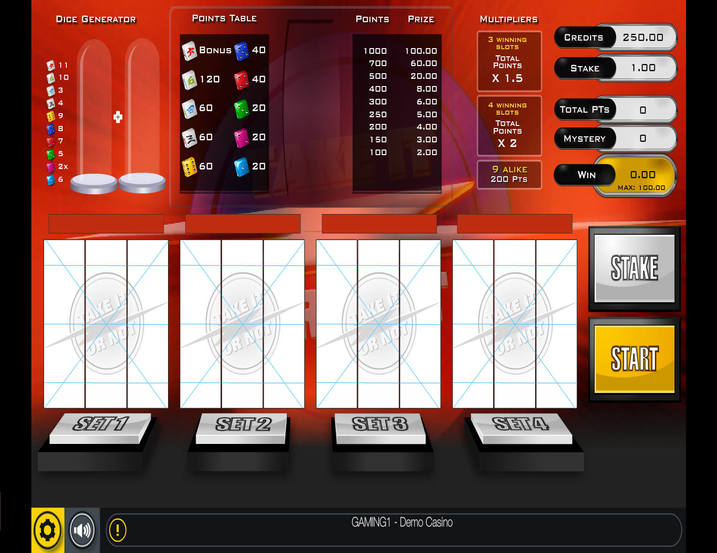Click the Mystery label pill

pyautogui.click(x=584, y=139)
